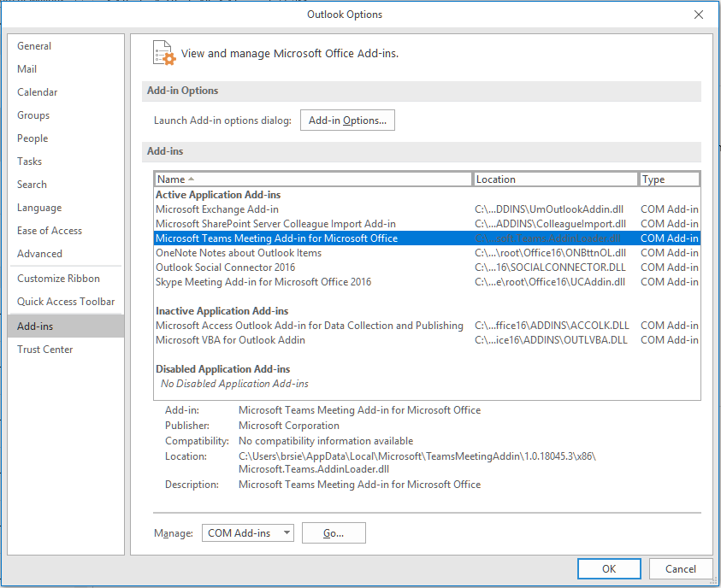Viewport: 721px width, 588px height.
Task: Open the Manage COM Add-ins dropdown
Action: 248,533
